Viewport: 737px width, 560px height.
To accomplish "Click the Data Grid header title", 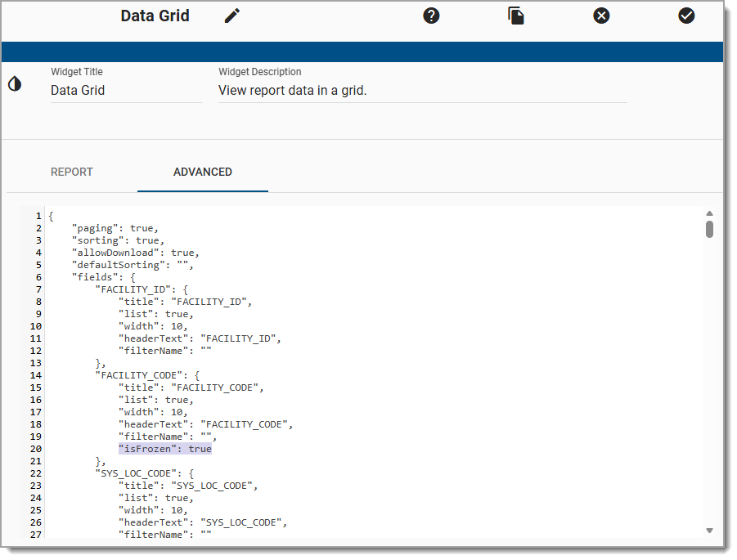I will (155, 16).
